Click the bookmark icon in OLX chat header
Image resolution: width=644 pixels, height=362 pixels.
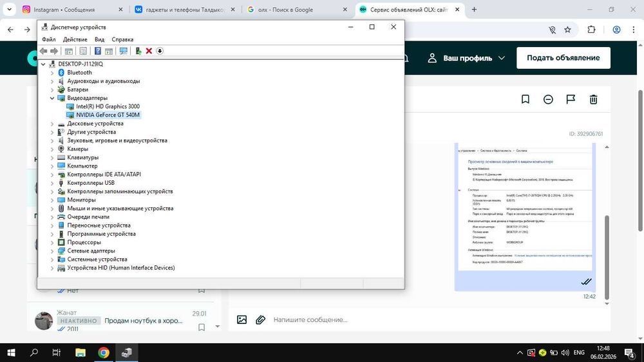[526, 99]
